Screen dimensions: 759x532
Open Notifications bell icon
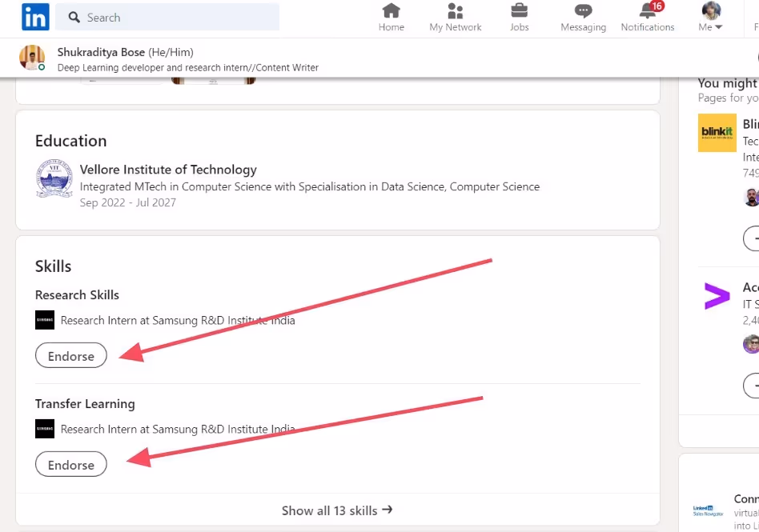point(647,11)
